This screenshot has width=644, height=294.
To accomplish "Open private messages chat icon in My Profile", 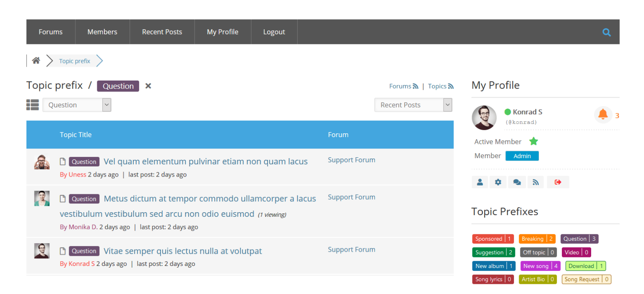I will (x=517, y=182).
